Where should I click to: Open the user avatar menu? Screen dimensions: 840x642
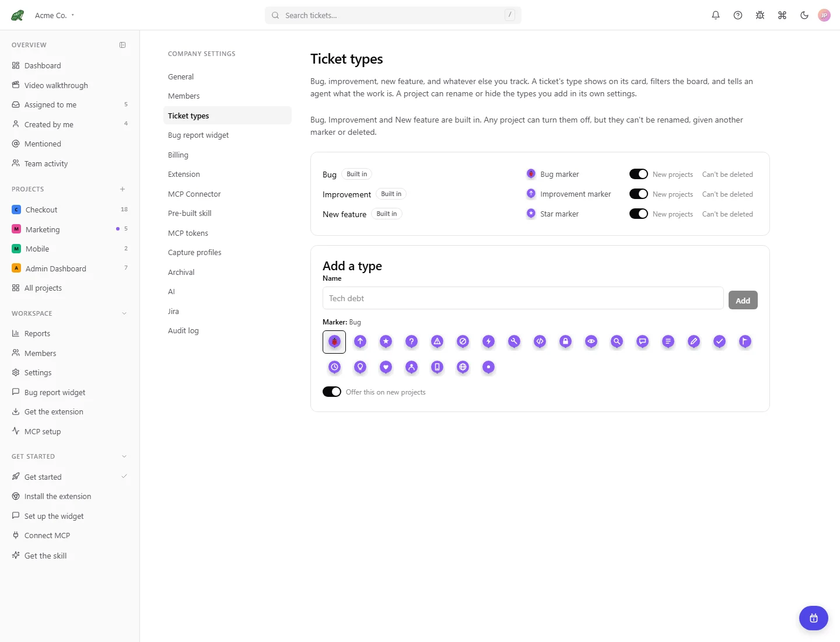pyautogui.click(x=824, y=15)
